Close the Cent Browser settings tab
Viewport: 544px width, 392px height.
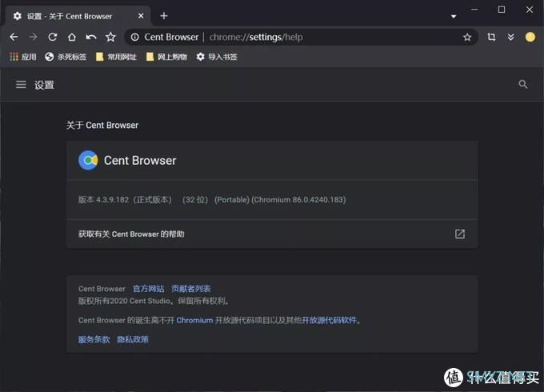[x=141, y=16]
